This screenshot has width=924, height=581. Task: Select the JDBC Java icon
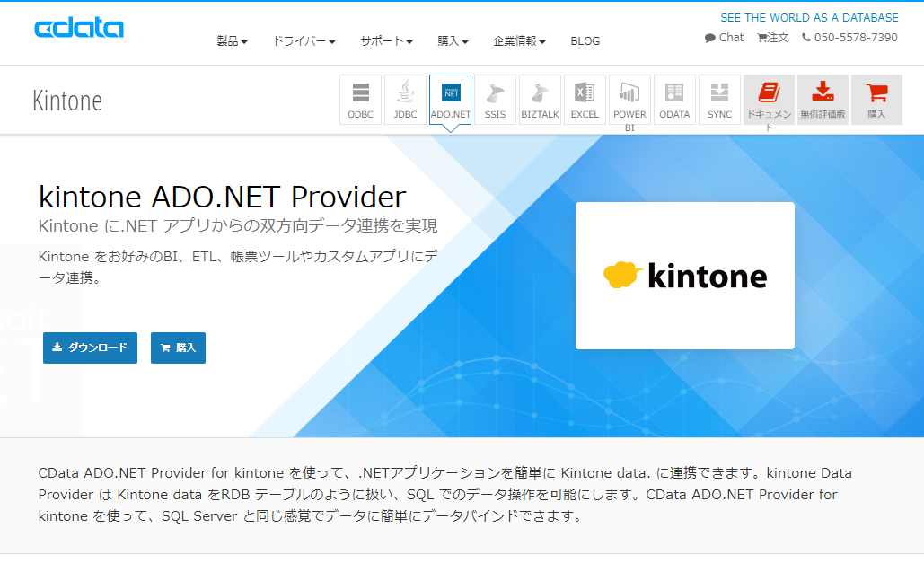(405, 100)
